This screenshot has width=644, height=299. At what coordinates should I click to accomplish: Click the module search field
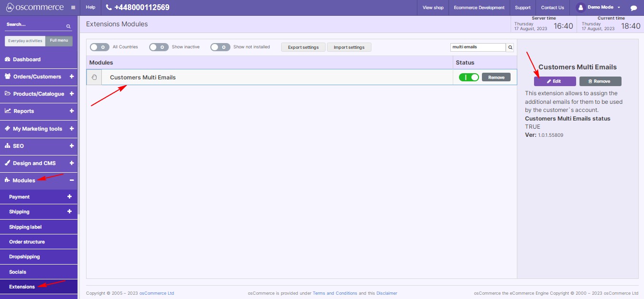pos(478,47)
